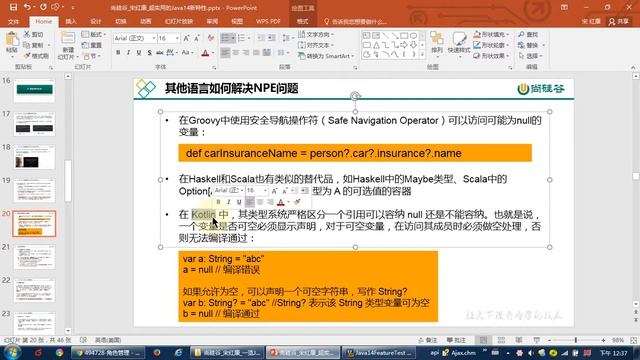Open the Arial font name dropdown
640x360 pixels.
[154, 38]
